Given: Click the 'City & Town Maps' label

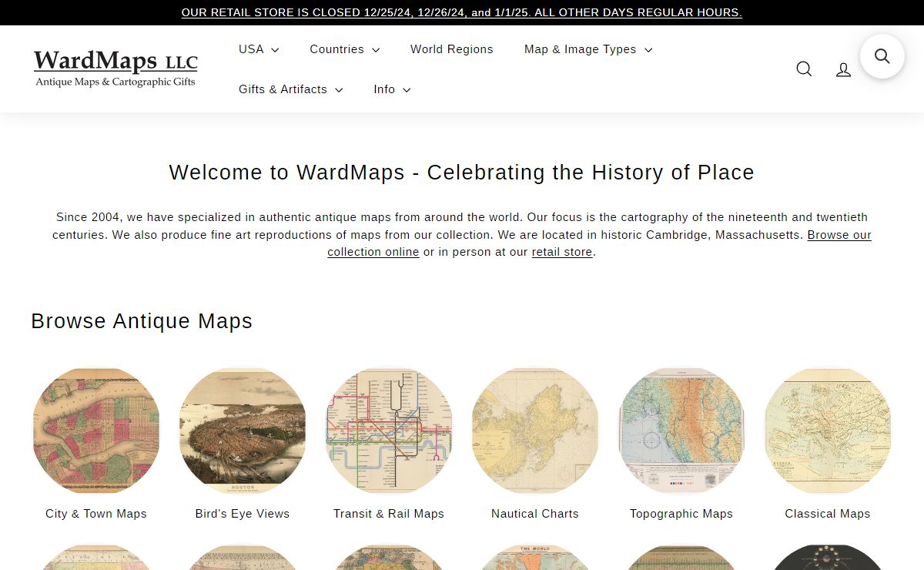Looking at the screenshot, I should point(96,514).
